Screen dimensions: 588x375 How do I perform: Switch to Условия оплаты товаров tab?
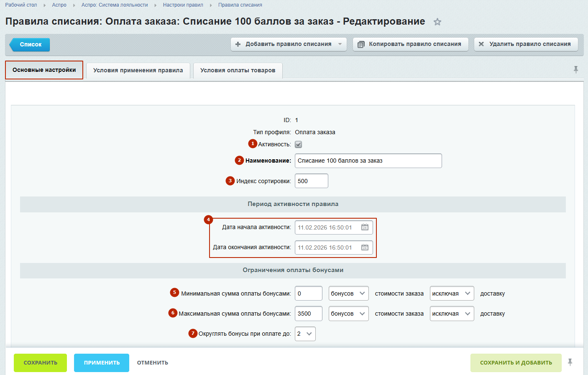[238, 70]
